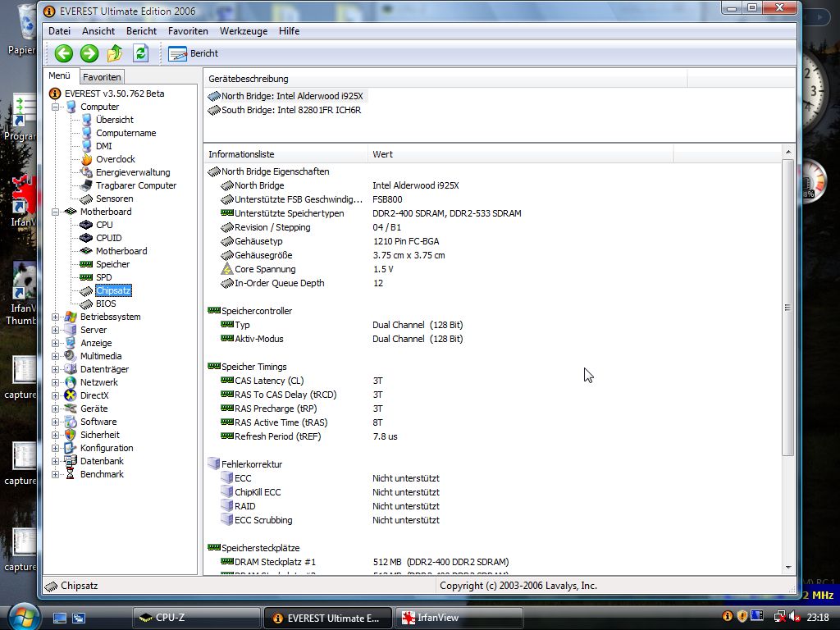Click the volume muted tray icon
Viewport: 840px width, 630px height.
pyautogui.click(x=794, y=618)
